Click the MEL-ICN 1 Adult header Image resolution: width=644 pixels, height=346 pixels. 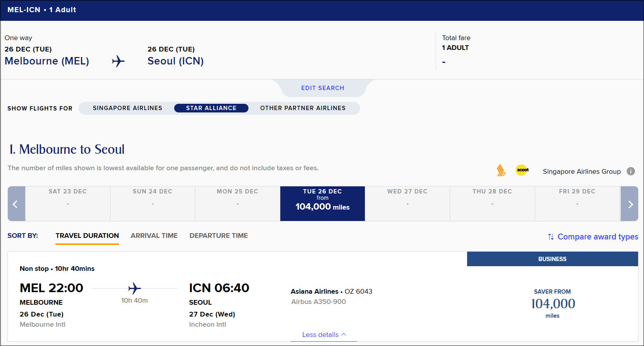coord(42,10)
